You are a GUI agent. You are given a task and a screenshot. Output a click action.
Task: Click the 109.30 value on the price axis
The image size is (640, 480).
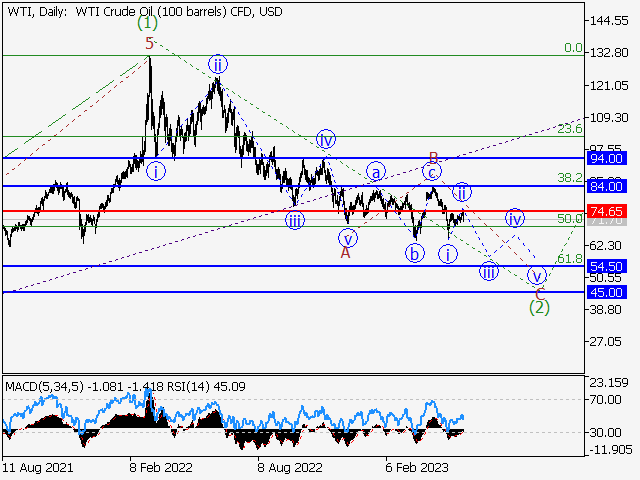point(609,118)
